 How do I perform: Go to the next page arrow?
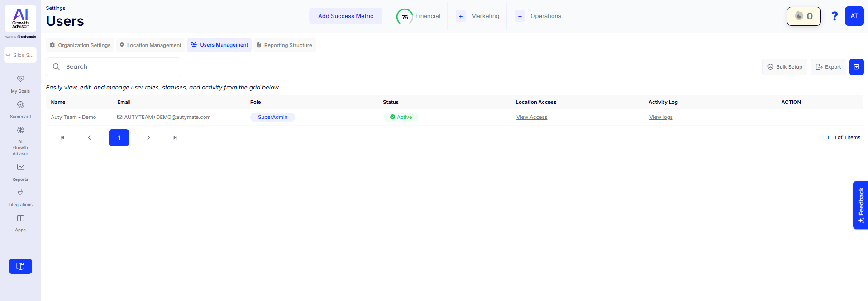[x=148, y=138]
